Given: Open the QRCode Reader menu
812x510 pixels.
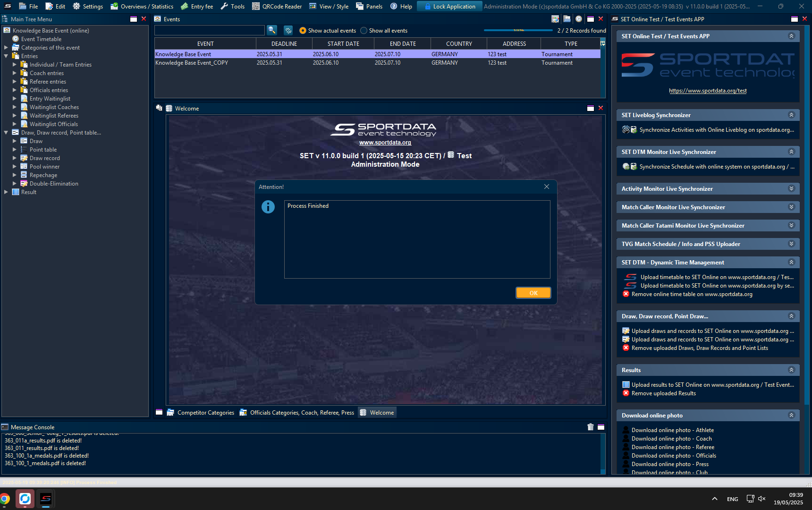Looking at the screenshot, I should (277, 6).
